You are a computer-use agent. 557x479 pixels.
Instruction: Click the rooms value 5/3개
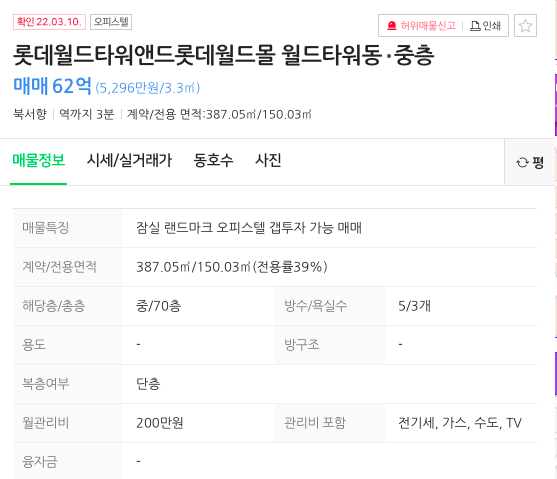point(414,306)
